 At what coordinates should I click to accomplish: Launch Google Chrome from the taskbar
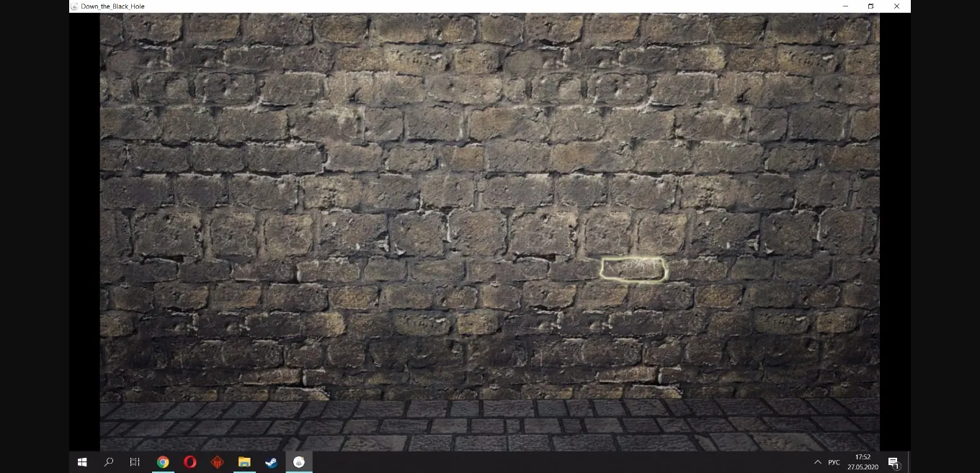(x=163, y=462)
